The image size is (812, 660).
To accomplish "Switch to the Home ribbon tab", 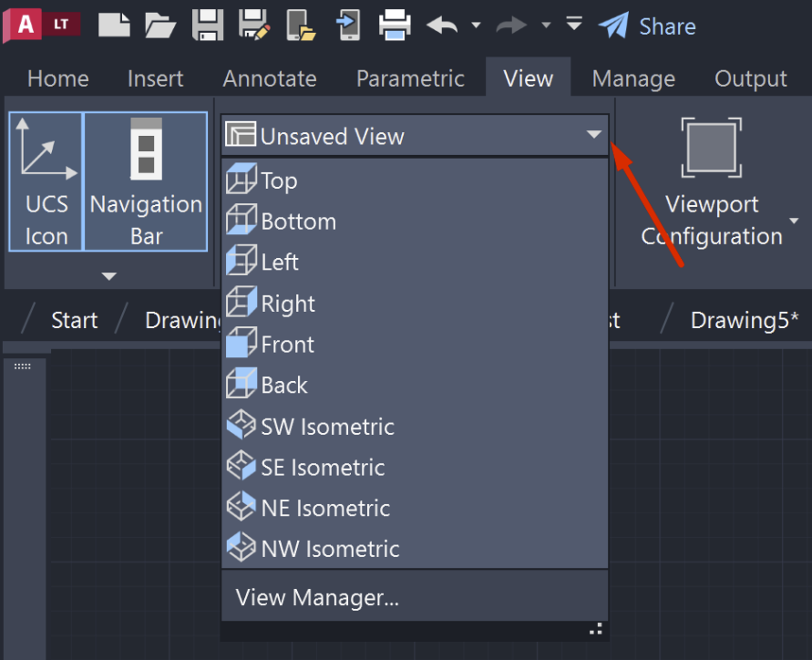I will click(57, 78).
